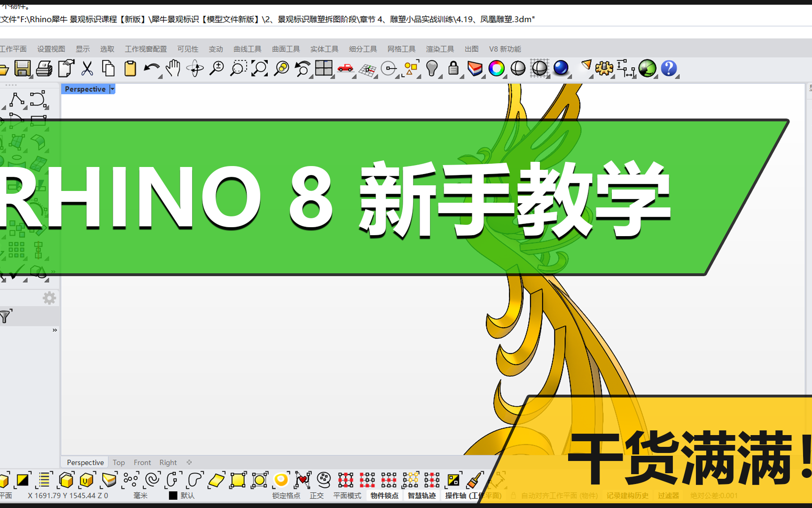Open Options via the gear cog icon

(x=604, y=69)
